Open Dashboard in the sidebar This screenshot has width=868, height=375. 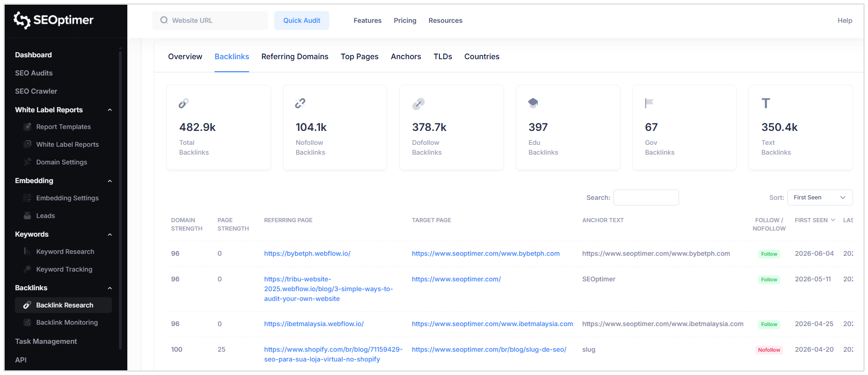[x=33, y=55]
